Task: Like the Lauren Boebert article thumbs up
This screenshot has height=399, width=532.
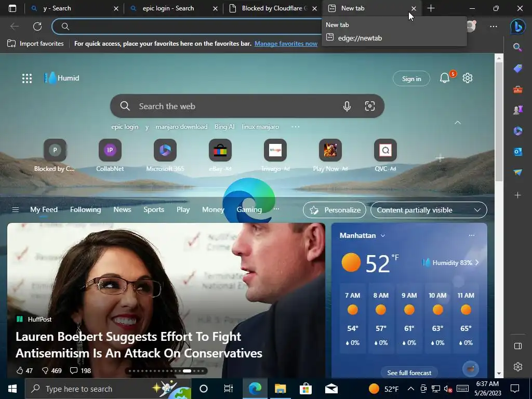Action: (x=20, y=370)
